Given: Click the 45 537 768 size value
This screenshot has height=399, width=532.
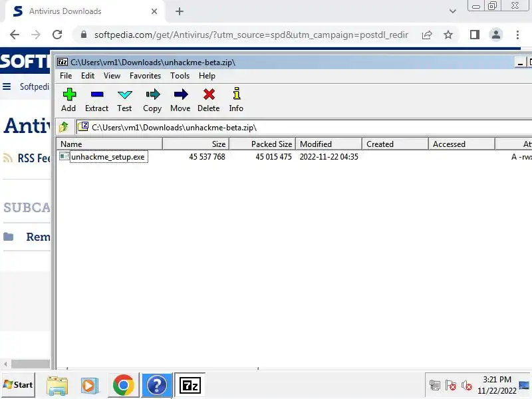Looking at the screenshot, I should 207,157.
